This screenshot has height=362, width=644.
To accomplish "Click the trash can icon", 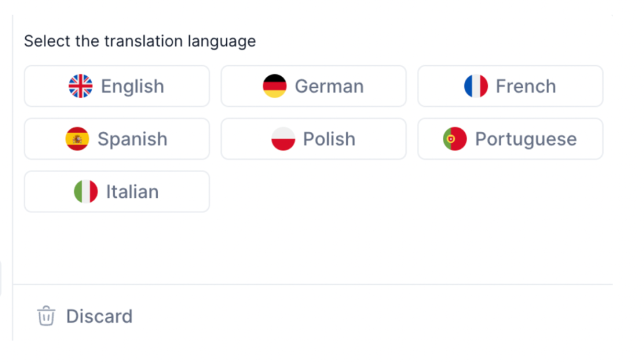I will click(x=46, y=316).
